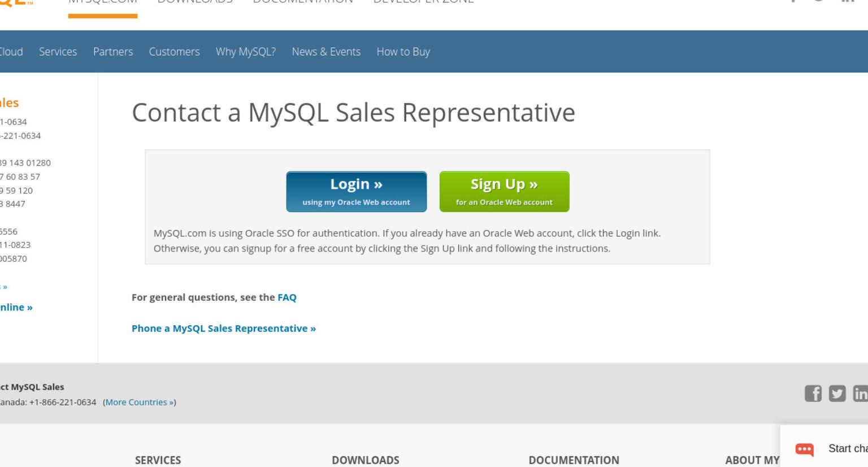Open the Cloud navigation item
The width and height of the screenshot is (868, 467).
(x=11, y=51)
